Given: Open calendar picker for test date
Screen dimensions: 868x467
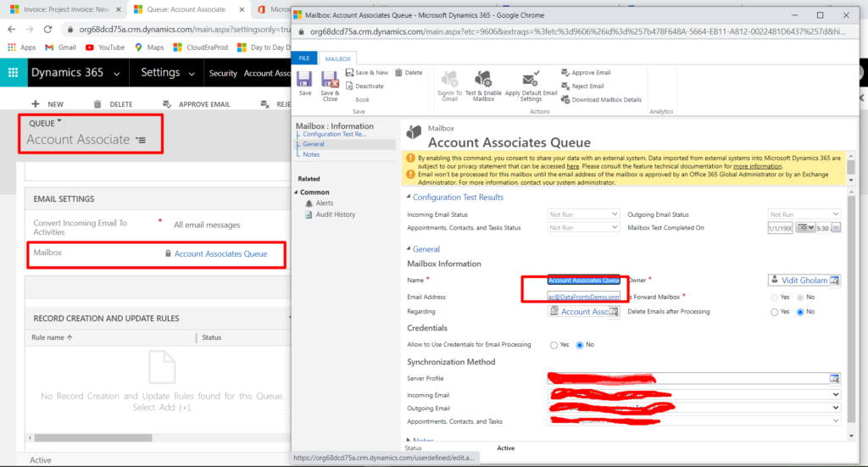Looking at the screenshot, I should click(805, 227).
